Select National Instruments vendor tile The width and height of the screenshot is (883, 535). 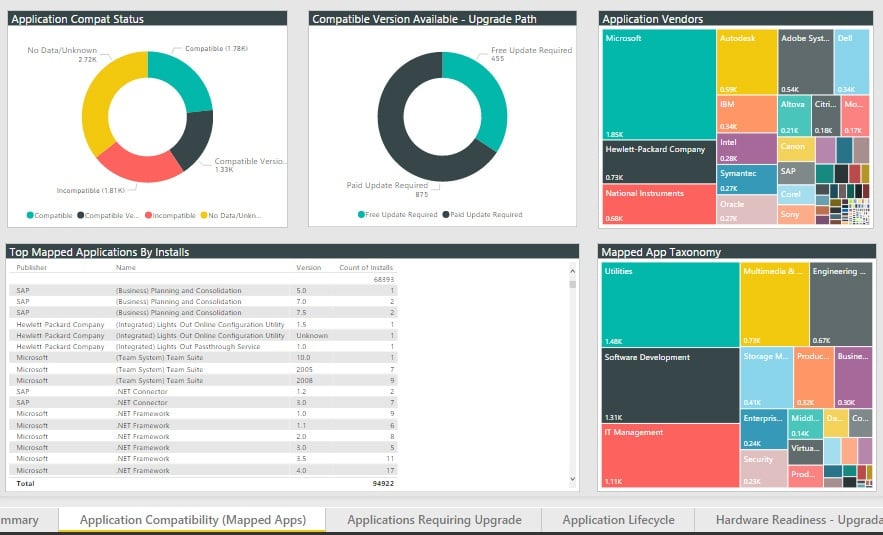(659, 204)
